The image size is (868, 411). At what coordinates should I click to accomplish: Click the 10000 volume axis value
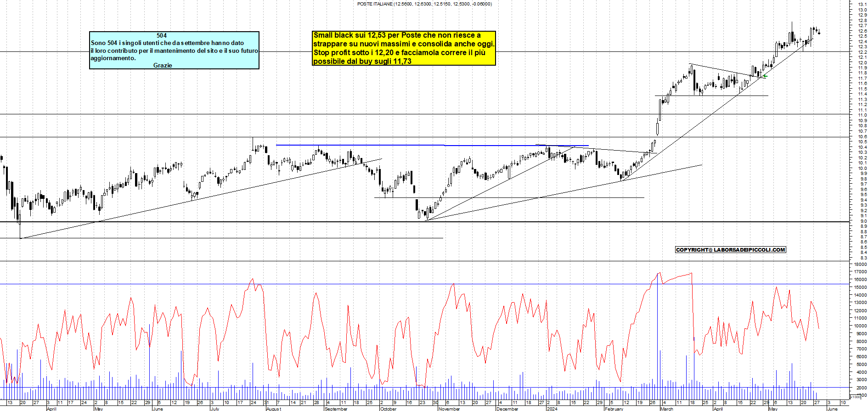click(860, 326)
